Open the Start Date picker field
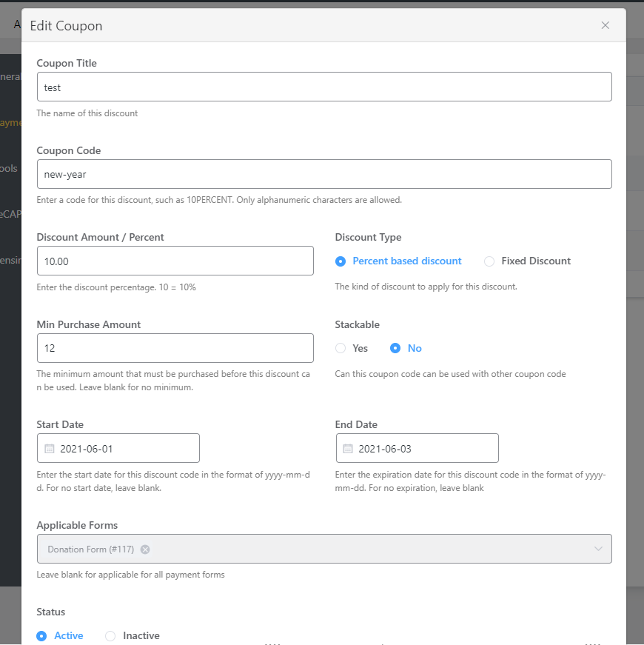This screenshot has height=645, width=644. click(126, 449)
